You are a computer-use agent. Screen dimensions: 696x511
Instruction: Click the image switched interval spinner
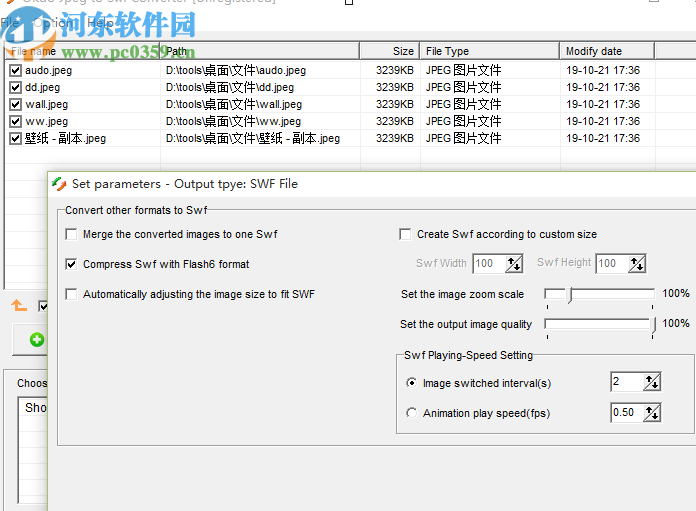tap(652, 382)
